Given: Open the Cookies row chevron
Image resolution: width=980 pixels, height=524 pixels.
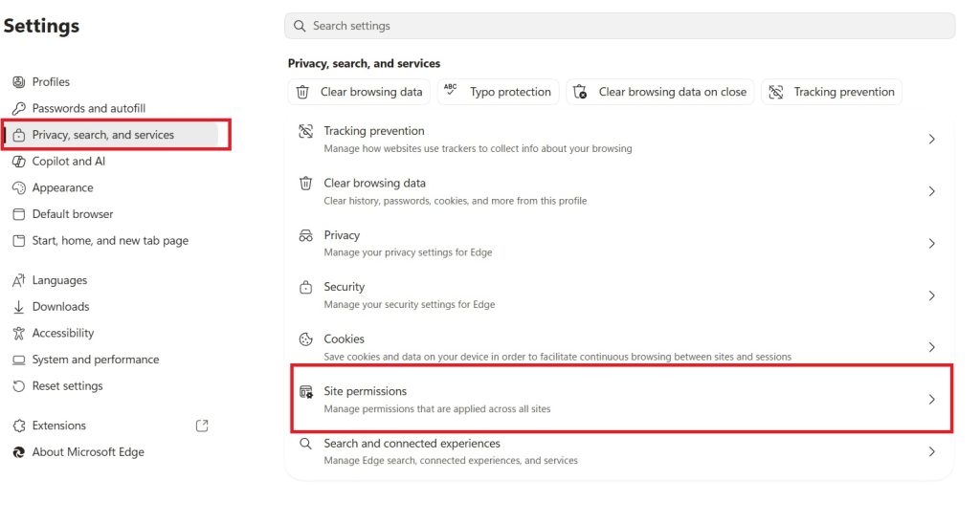Looking at the screenshot, I should 931,347.
